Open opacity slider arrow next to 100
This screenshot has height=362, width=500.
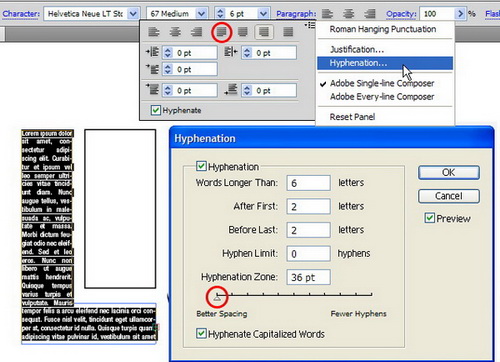coord(460,14)
